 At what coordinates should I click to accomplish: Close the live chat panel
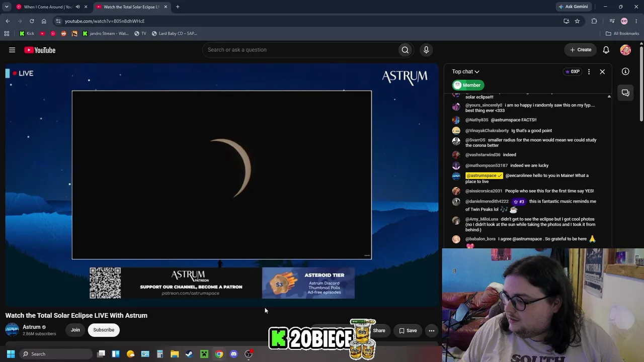(x=602, y=71)
